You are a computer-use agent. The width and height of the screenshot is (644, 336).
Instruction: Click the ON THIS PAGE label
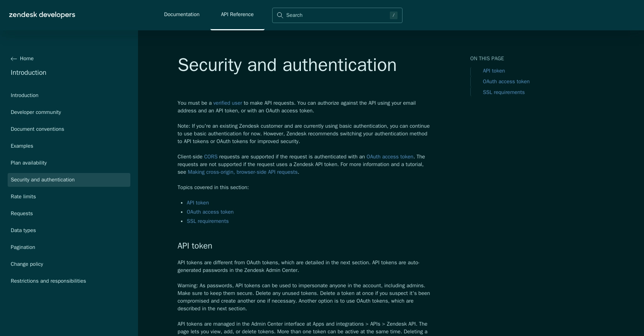487,59
